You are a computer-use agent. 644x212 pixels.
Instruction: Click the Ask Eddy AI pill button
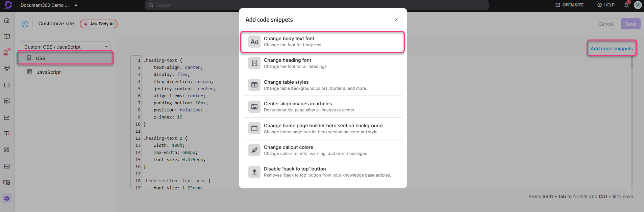pyautogui.click(x=98, y=24)
